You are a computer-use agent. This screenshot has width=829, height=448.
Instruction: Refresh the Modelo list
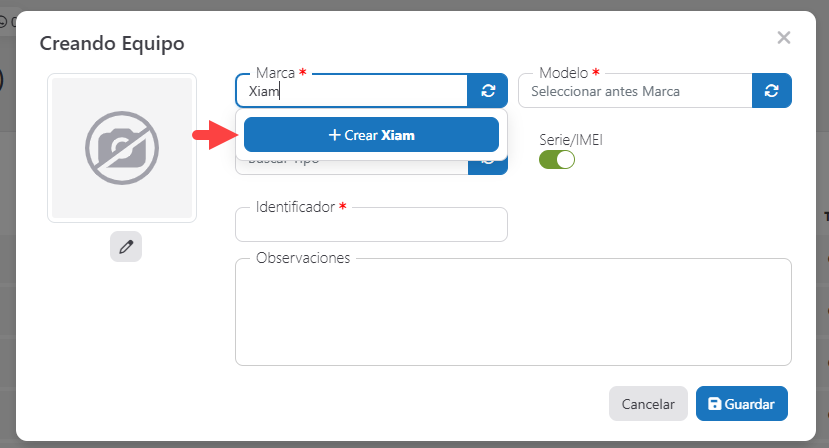(x=771, y=91)
